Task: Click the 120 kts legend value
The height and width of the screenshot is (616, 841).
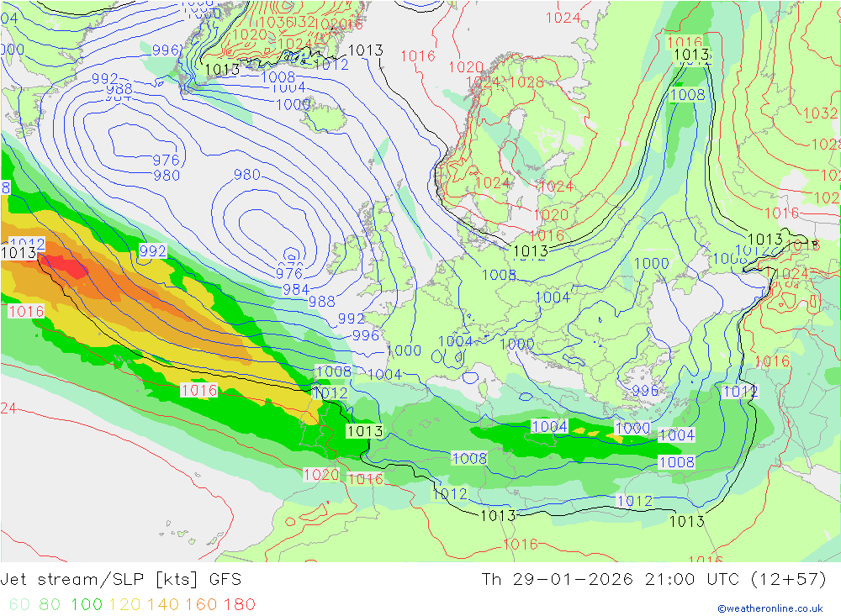Action: click(124, 604)
